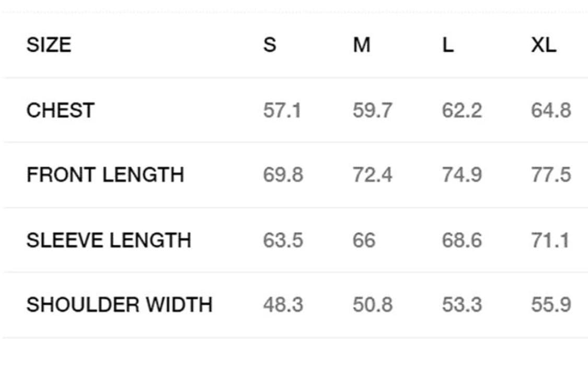This screenshot has width=588, height=366.
Task: Select sleeve length 68.6 for size L
Action: [462, 240]
